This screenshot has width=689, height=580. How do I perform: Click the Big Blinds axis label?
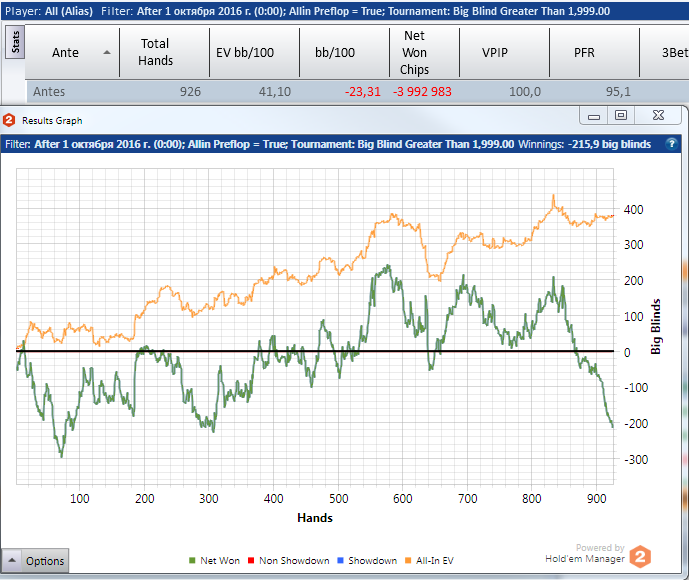click(656, 326)
